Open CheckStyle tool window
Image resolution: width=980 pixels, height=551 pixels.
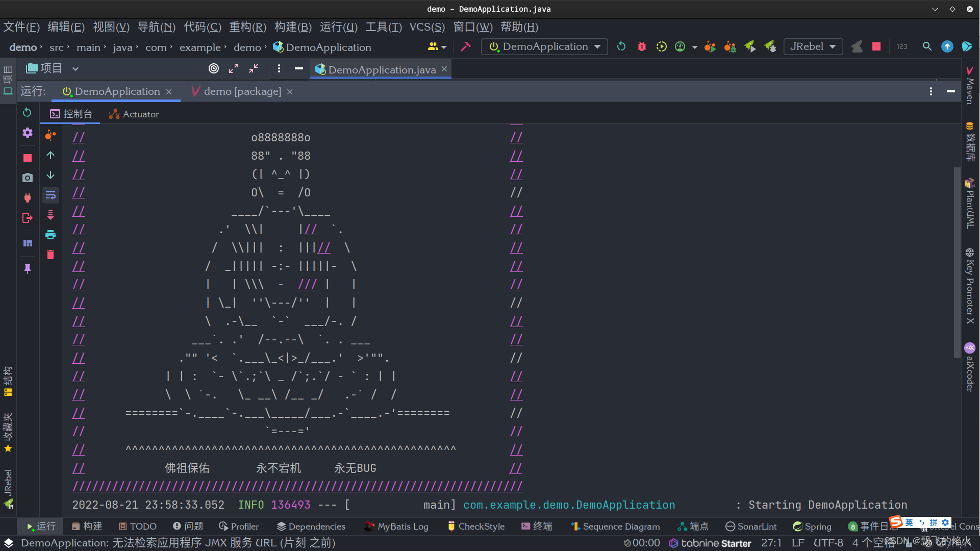(x=475, y=526)
